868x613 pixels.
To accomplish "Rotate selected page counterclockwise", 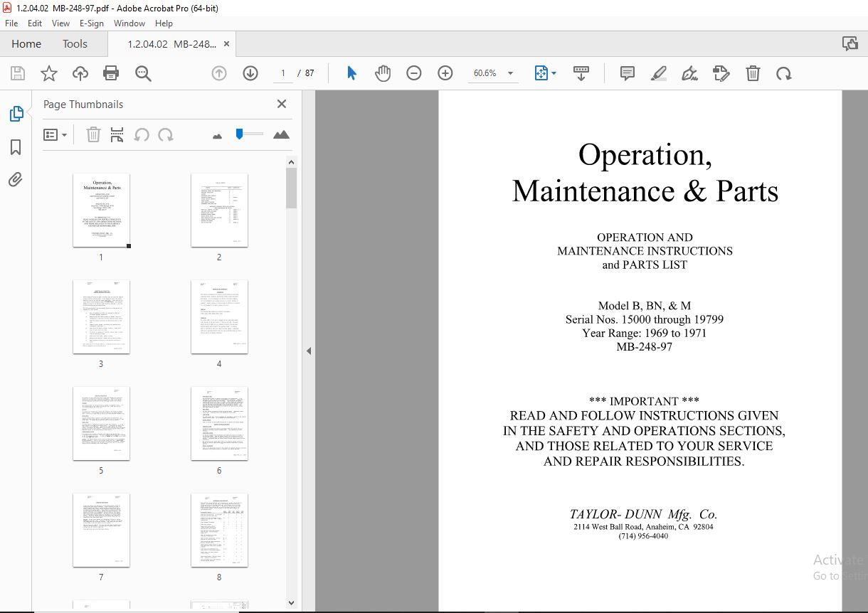I will [x=142, y=134].
